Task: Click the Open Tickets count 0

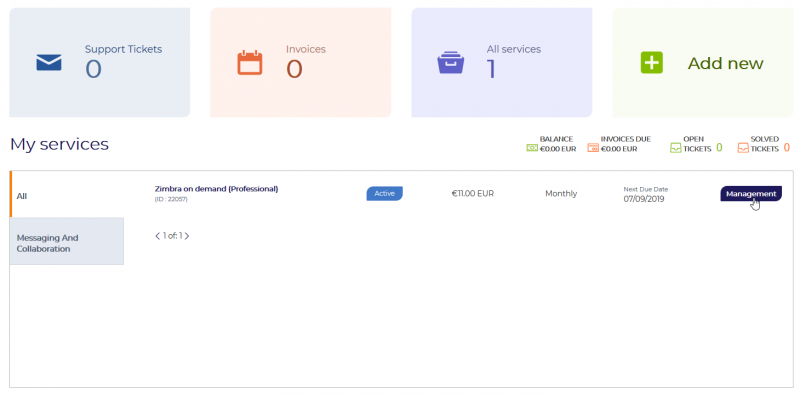Action: (719, 148)
